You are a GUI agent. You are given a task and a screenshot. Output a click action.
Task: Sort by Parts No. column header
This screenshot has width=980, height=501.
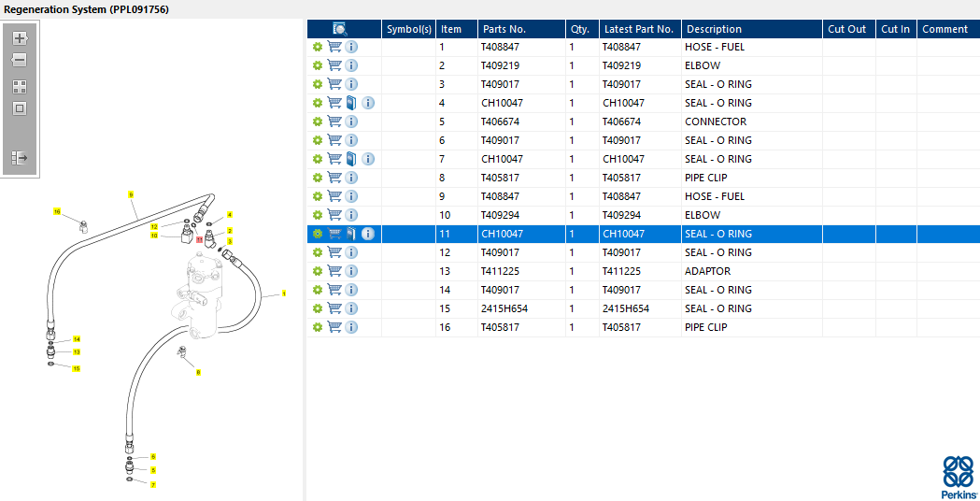click(x=522, y=29)
